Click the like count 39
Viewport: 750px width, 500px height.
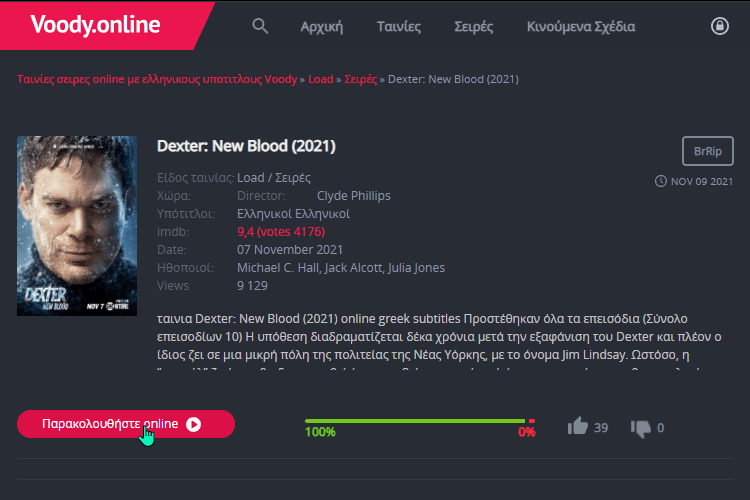[601, 428]
